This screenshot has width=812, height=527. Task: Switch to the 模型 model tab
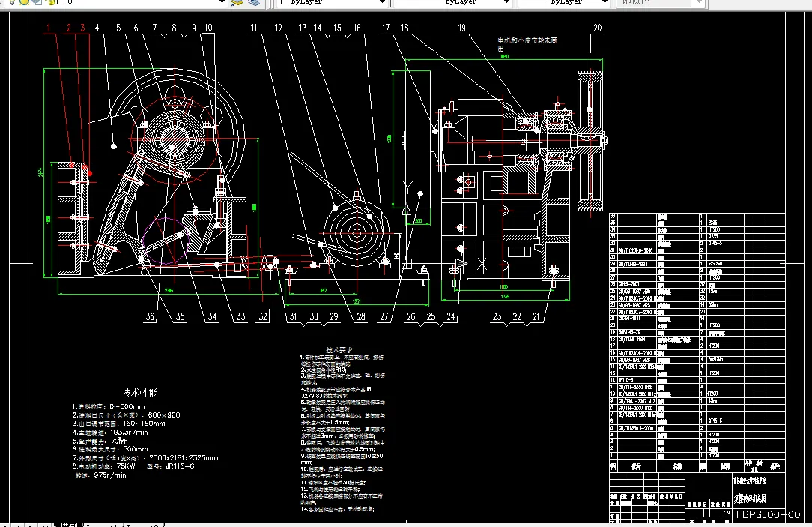(68, 525)
